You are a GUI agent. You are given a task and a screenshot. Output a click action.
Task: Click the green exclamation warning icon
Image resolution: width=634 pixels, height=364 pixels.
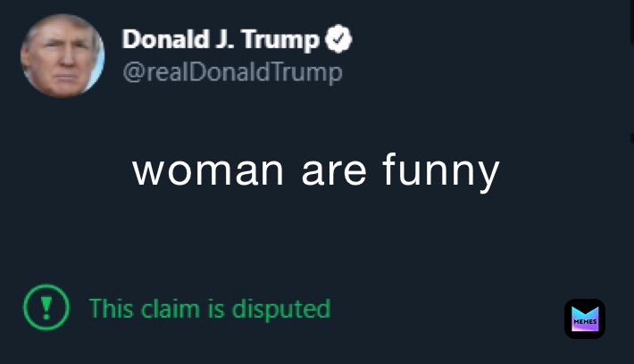point(44,308)
